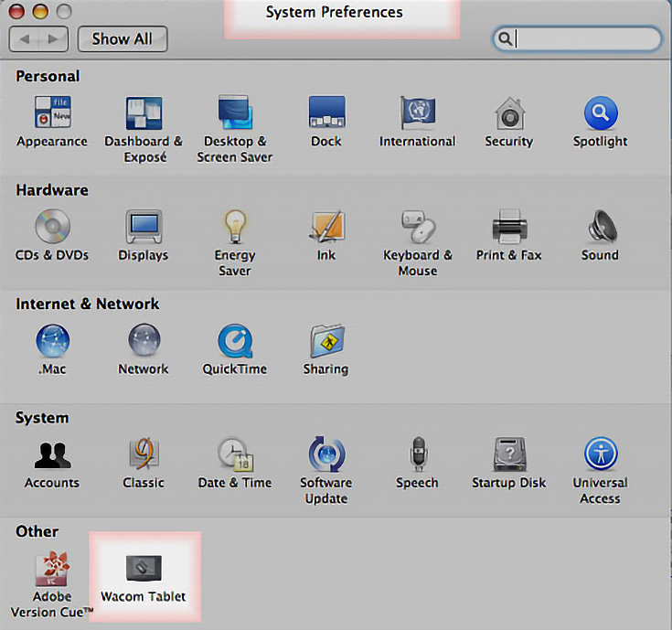Open International preferences flag icon

418,112
